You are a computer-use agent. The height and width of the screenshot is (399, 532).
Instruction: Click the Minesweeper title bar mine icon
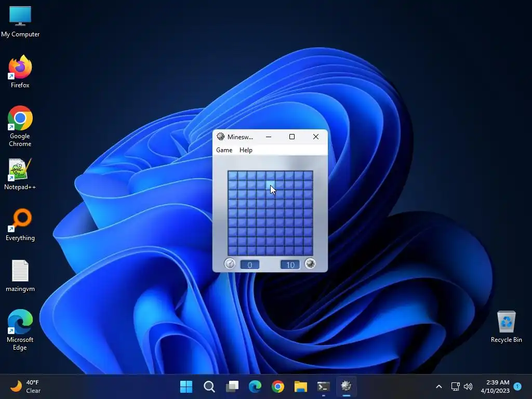[220, 137]
